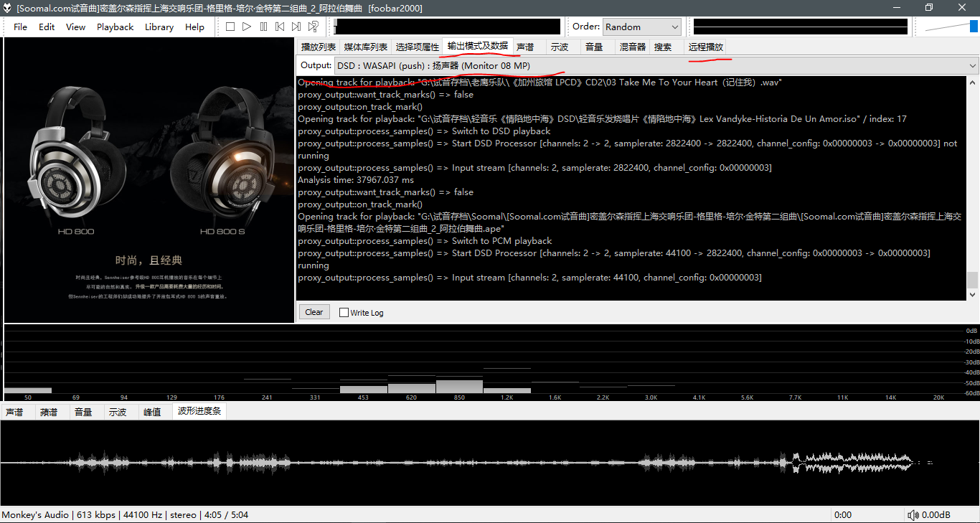Skip to the previous track
Image resolution: width=980 pixels, height=523 pixels.
[280, 27]
